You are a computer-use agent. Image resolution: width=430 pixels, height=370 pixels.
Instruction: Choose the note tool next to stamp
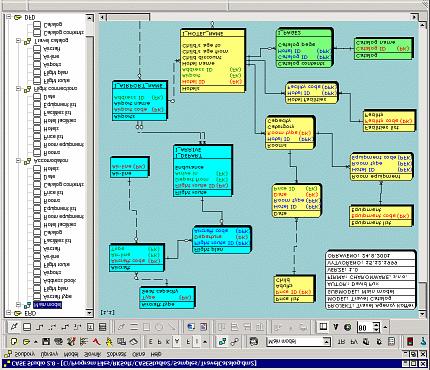click(90, 327)
